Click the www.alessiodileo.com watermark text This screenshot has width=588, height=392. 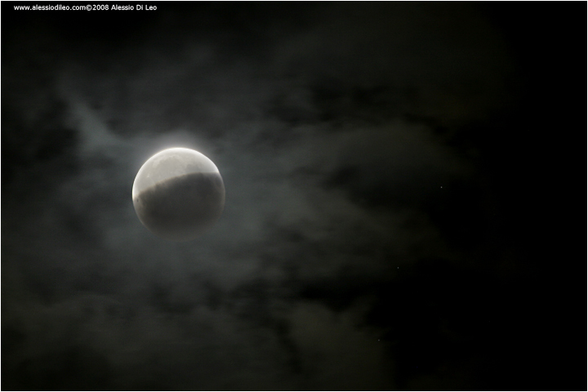click(50, 7)
